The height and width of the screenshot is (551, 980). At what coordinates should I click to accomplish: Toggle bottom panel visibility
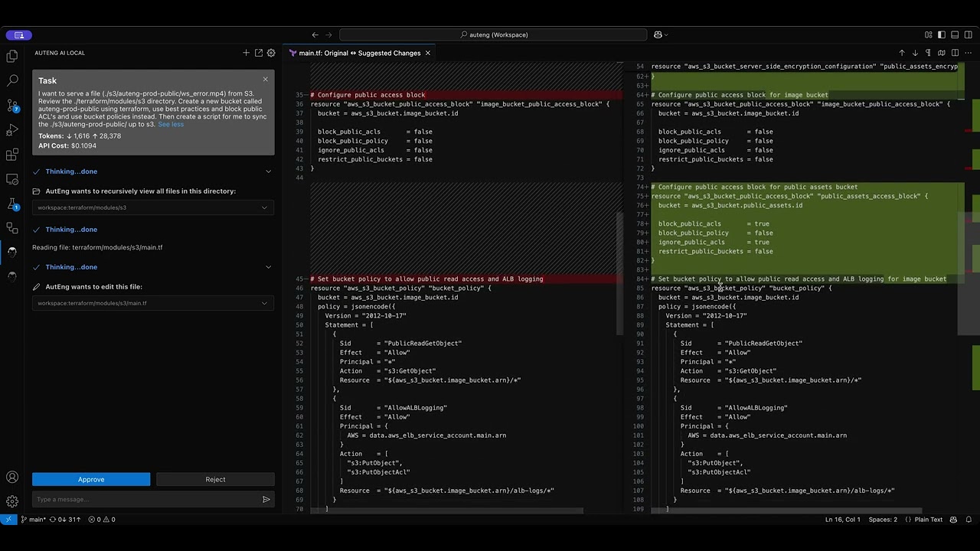(x=955, y=34)
